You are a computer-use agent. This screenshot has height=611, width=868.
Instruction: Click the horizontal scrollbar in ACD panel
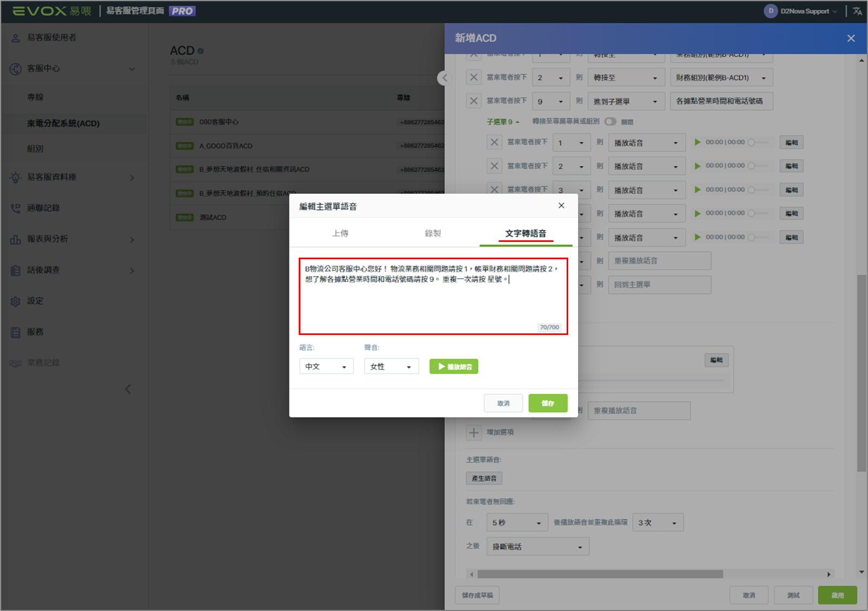(600, 574)
